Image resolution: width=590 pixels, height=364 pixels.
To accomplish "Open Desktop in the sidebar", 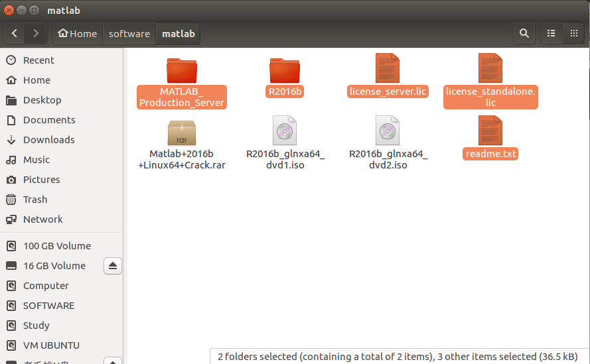I will click(x=62, y=100).
